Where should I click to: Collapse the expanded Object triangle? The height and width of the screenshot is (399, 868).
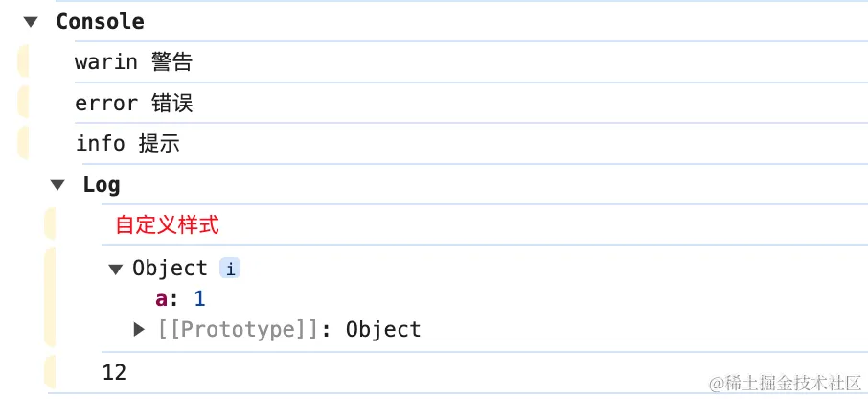pos(115,270)
